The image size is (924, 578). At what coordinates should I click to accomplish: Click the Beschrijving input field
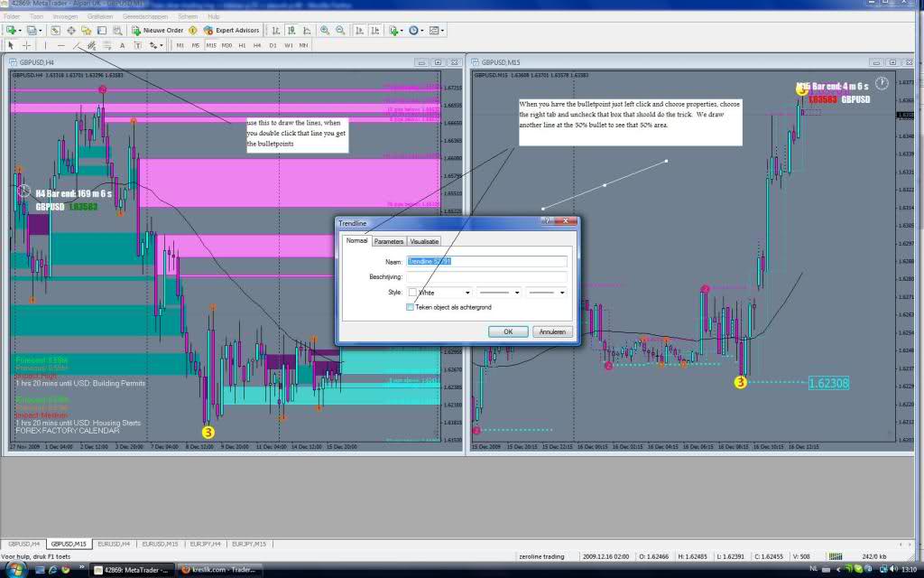tap(486, 276)
